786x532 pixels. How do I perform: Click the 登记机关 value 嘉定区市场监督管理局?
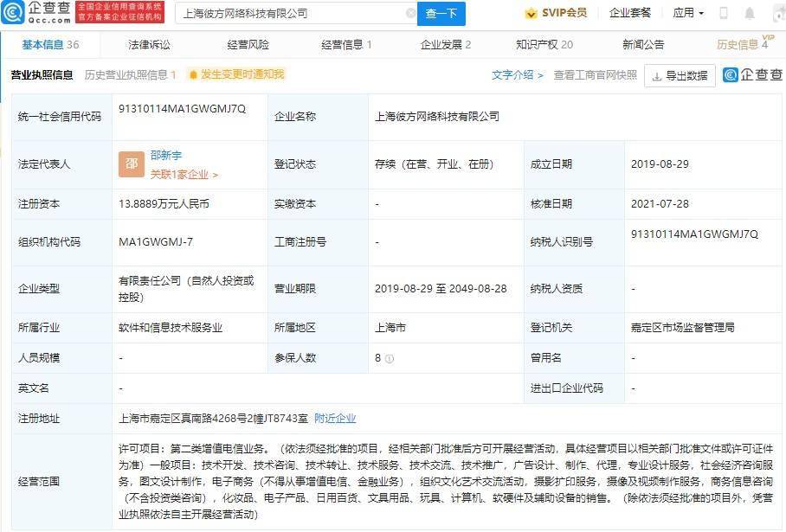click(683, 328)
